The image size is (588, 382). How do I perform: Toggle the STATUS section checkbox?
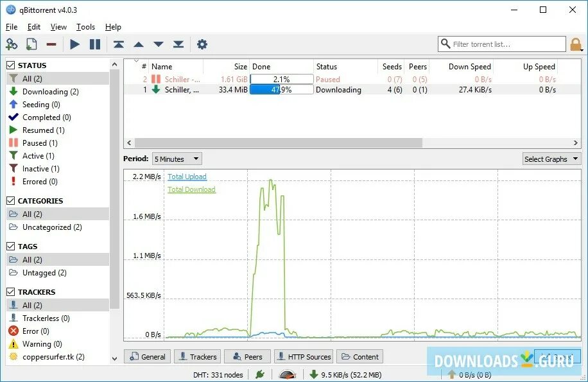11,65
